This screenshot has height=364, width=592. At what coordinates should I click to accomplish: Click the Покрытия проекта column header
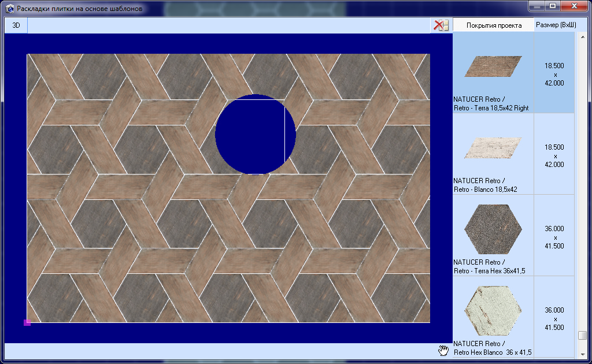(x=494, y=25)
